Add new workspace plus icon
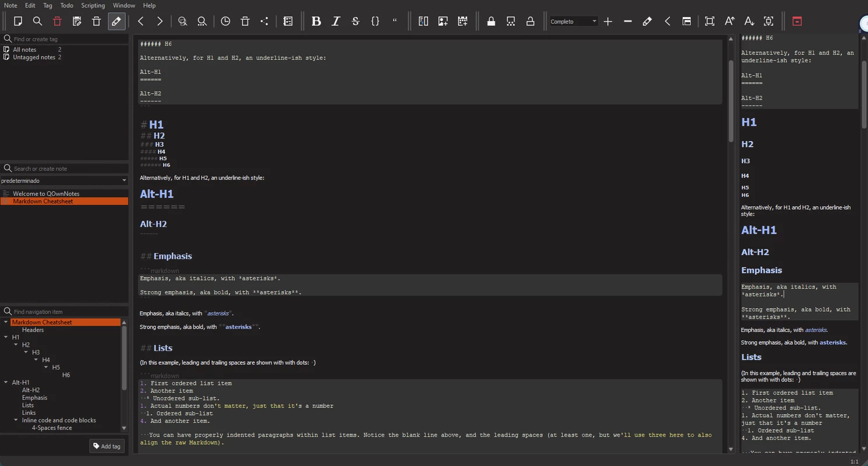This screenshot has width=868, height=466. click(x=608, y=22)
